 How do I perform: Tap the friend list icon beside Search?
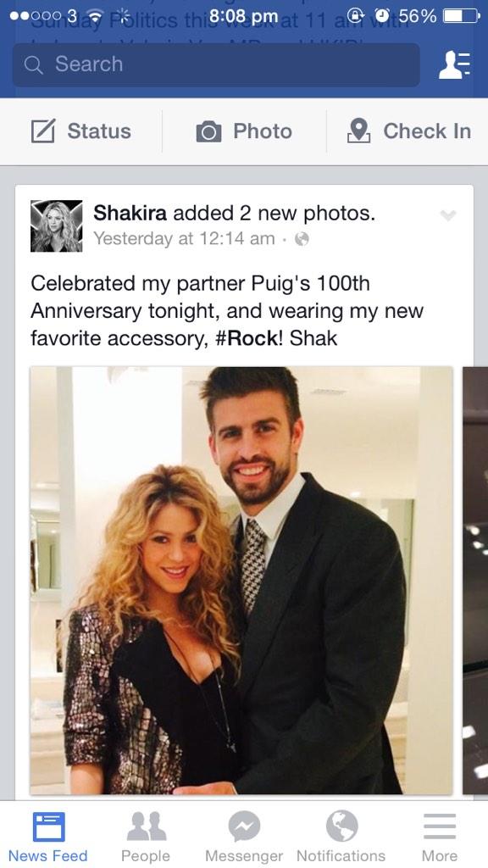click(x=454, y=64)
